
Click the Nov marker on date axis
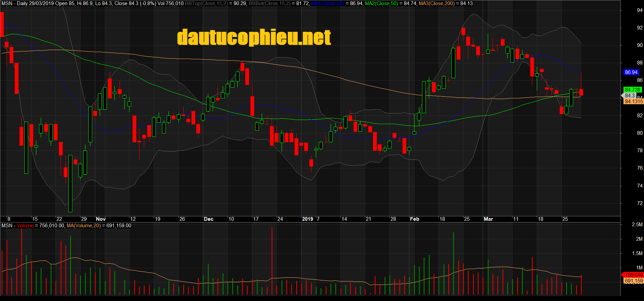(x=101, y=219)
